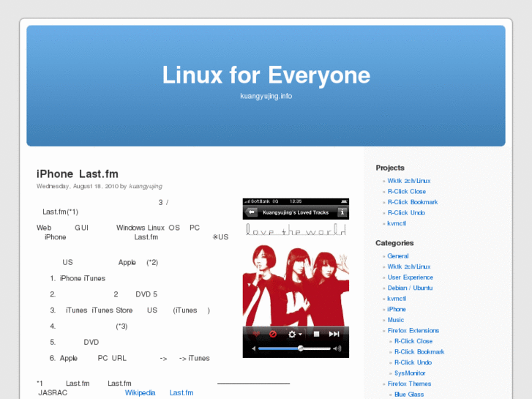Click the kuangyujing.info subtitle
Viewport: 532px width, 399px height.
point(266,96)
